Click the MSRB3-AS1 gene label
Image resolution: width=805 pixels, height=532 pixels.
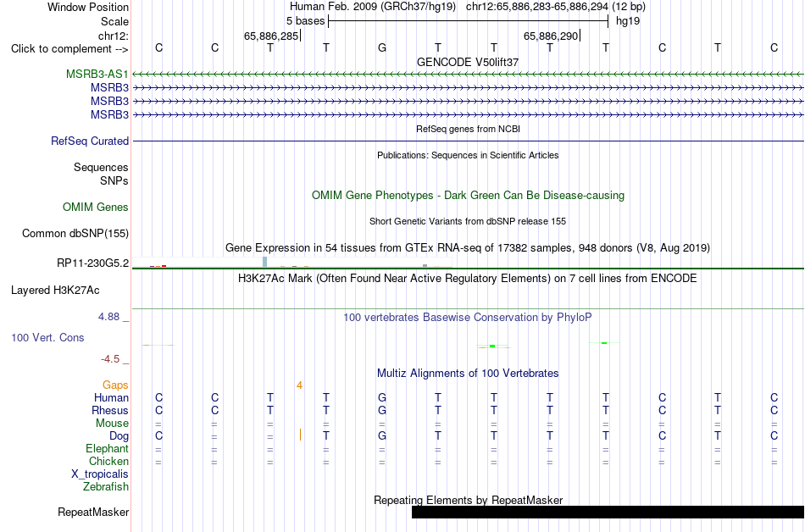click(97, 75)
